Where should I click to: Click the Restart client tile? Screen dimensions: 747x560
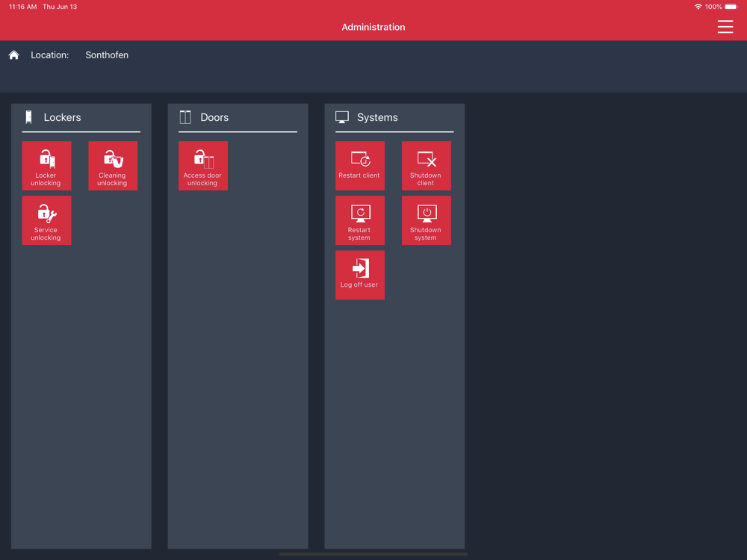click(x=360, y=166)
